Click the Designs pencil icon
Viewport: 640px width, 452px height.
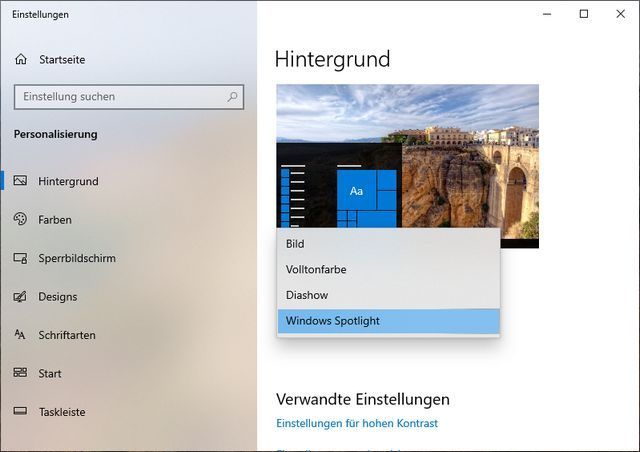pos(20,296)
